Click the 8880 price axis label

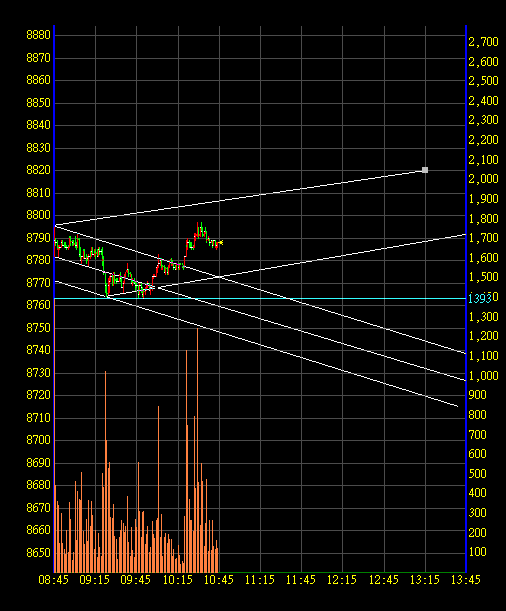point(39,35)
